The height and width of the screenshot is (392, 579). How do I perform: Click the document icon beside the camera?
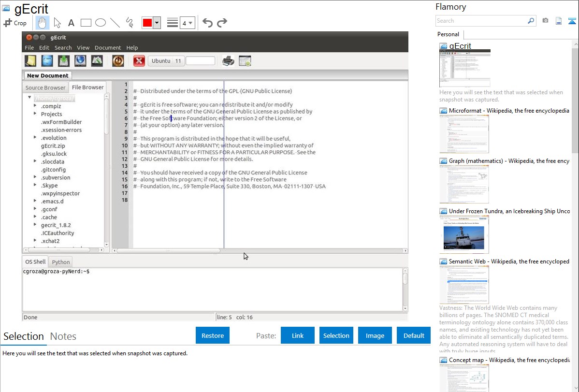559,21
